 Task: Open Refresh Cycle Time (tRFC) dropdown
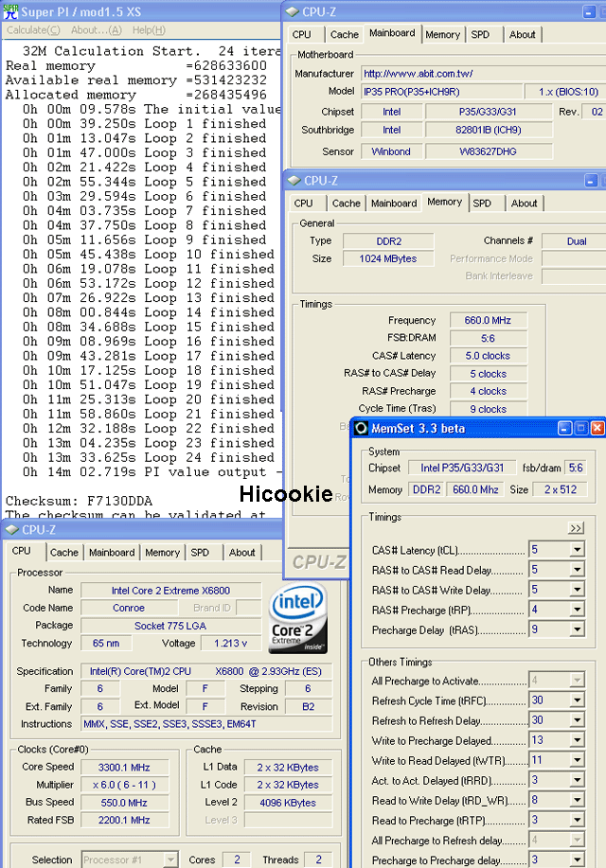pos(578,700)
